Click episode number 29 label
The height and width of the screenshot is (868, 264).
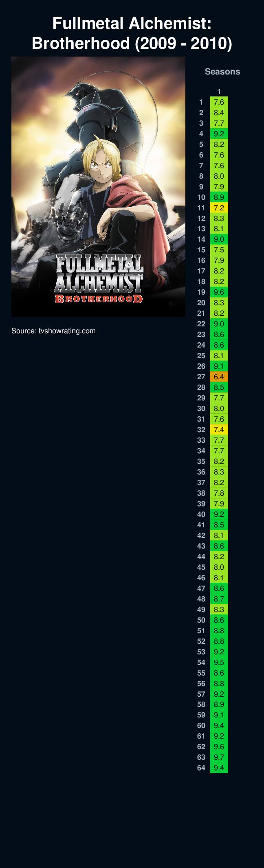pos(201,398)
